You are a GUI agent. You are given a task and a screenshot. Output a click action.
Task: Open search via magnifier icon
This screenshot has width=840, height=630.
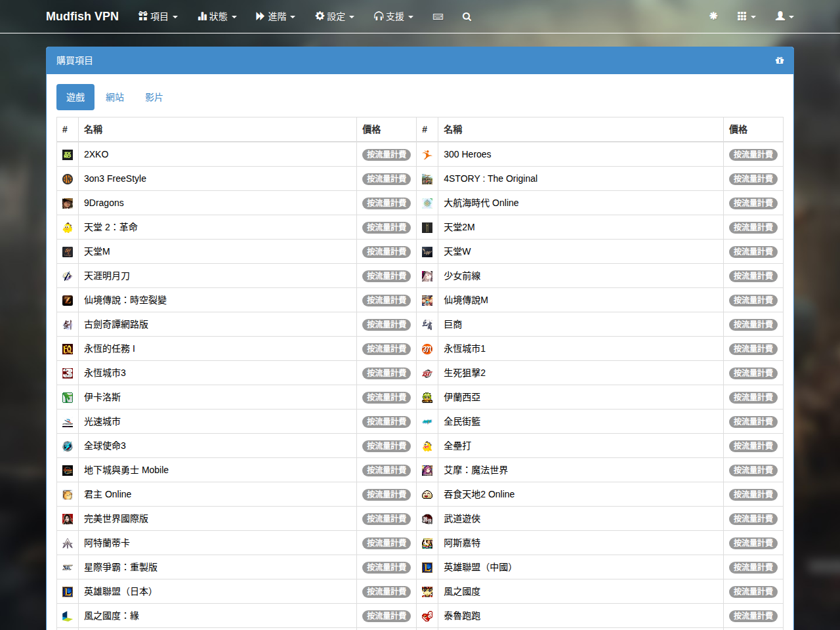click(467, 16)
